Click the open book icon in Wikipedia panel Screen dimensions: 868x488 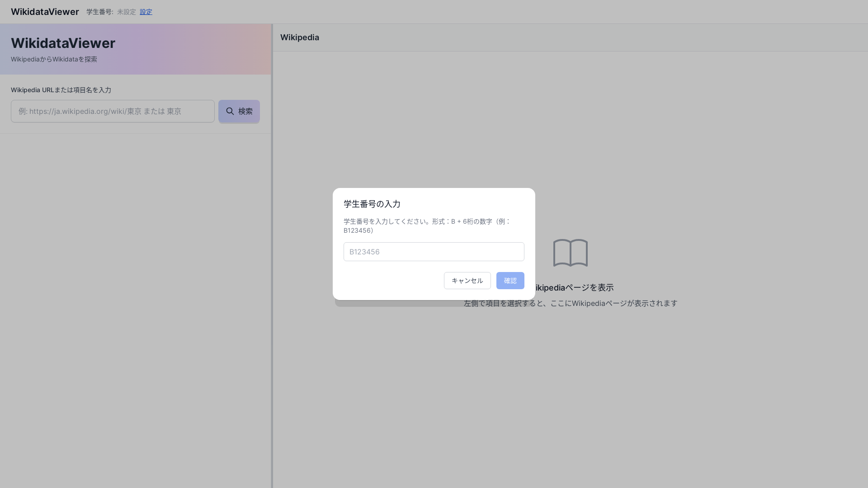point(570,253)
